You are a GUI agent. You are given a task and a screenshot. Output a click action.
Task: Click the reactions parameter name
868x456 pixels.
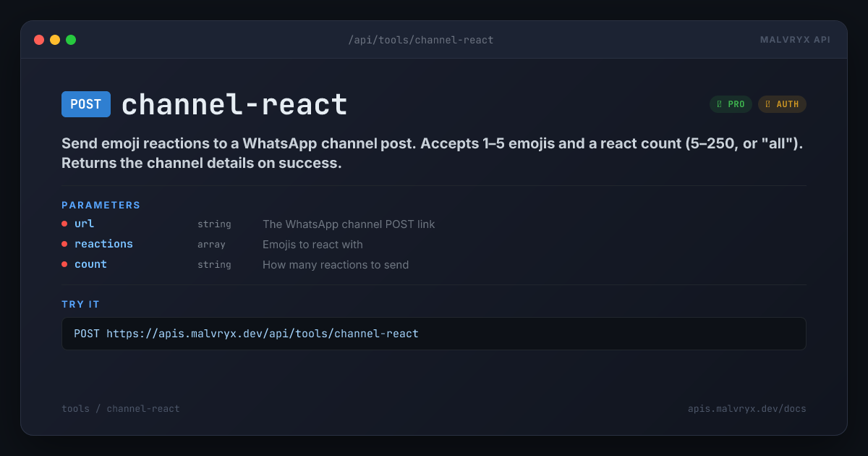tap(103, 244)
